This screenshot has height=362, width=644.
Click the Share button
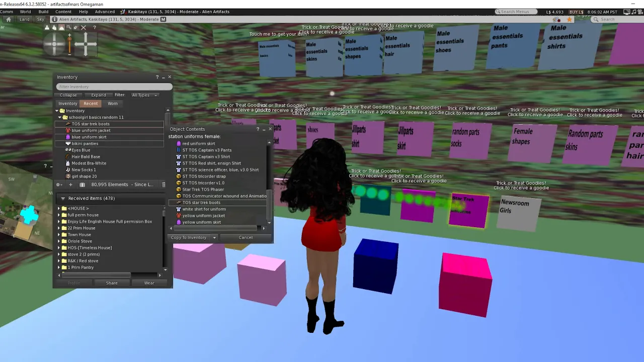tap(112, 283)
